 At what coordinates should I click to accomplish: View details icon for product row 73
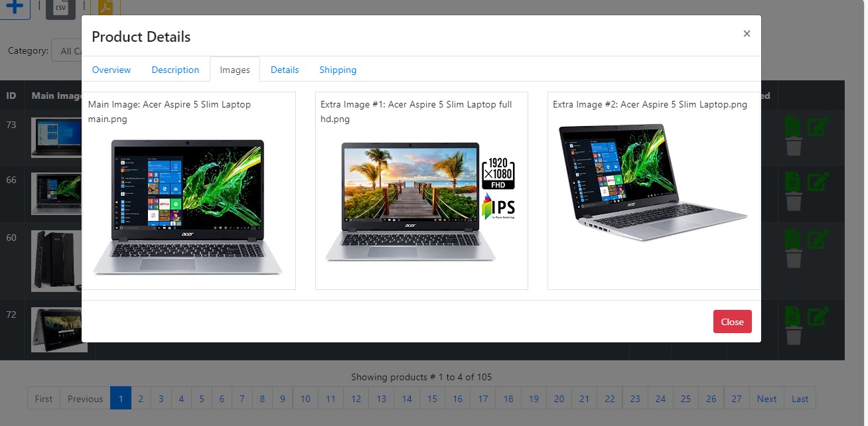pyautogui.click(x=794, y=126)
